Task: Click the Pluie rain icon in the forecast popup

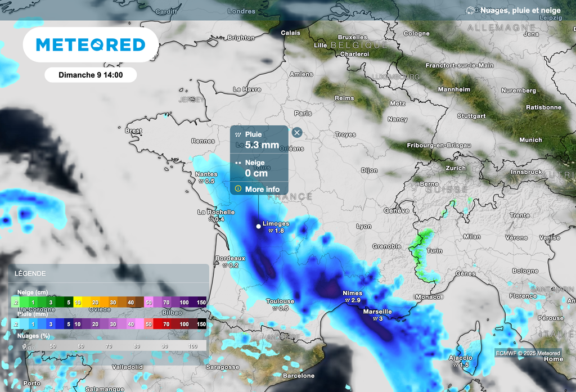Action: pos(237,135)
